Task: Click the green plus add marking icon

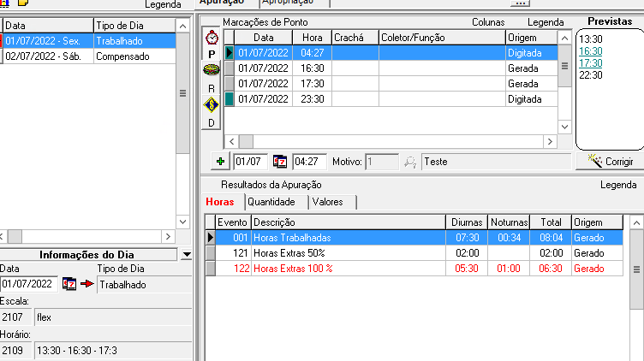Action: (x=220, y=161)
